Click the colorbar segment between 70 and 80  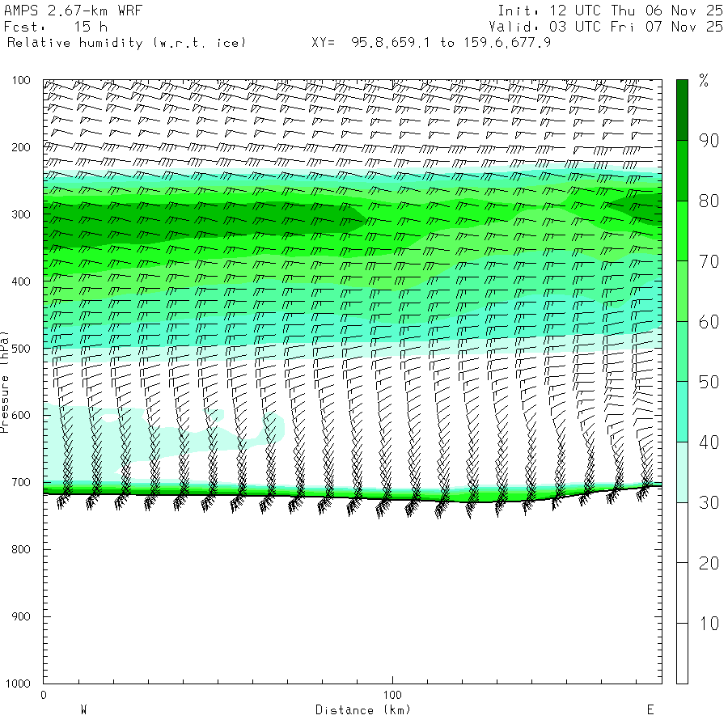tap(682, 231)
